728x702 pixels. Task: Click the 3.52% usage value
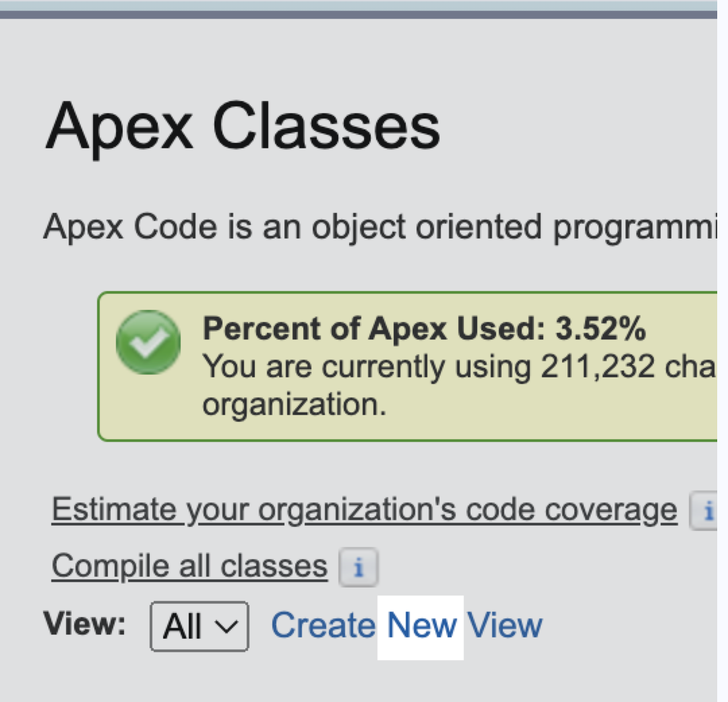coord(600,329)
